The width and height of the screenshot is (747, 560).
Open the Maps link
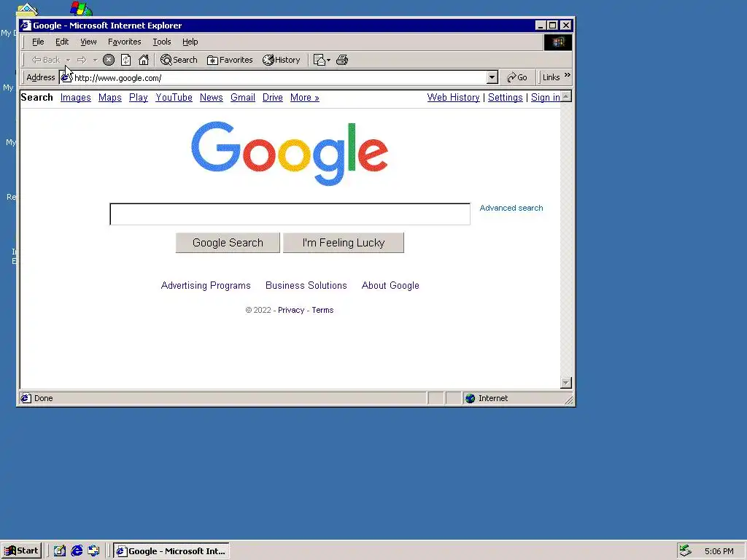pyautogui.click(x=110, y=98)
